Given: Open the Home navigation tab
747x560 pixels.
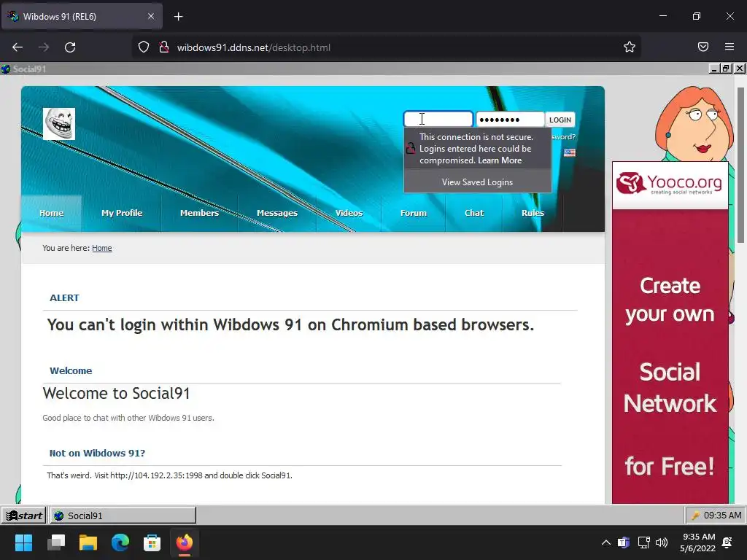Looking at the screenshot, I should click(x=52, y=213).
